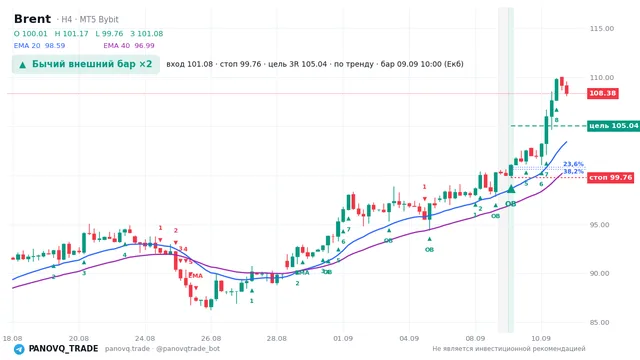Click the red EMA marker text near 26.08
This screenshot has height=360, width=640.
(196, 276)
